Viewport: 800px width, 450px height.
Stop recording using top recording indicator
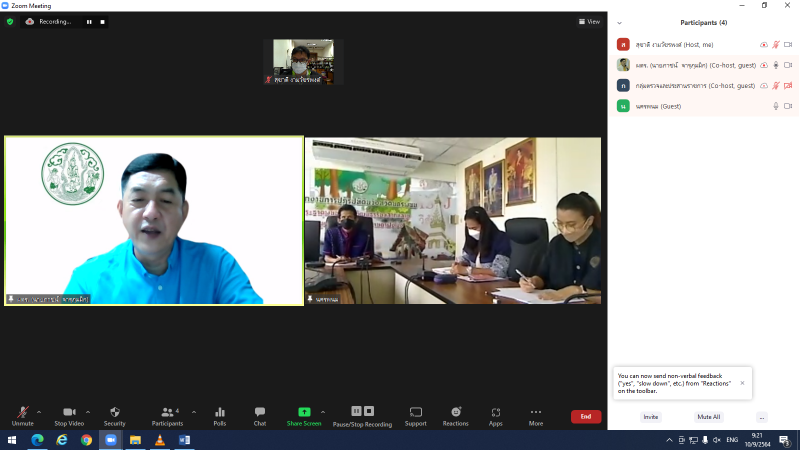[103, 22]
